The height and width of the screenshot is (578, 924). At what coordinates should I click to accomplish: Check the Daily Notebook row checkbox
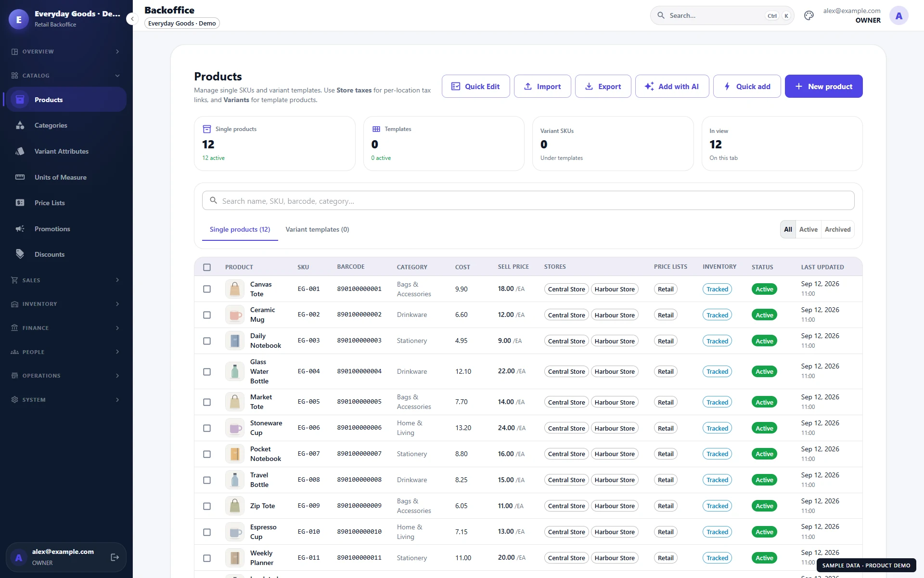[207, 341]
